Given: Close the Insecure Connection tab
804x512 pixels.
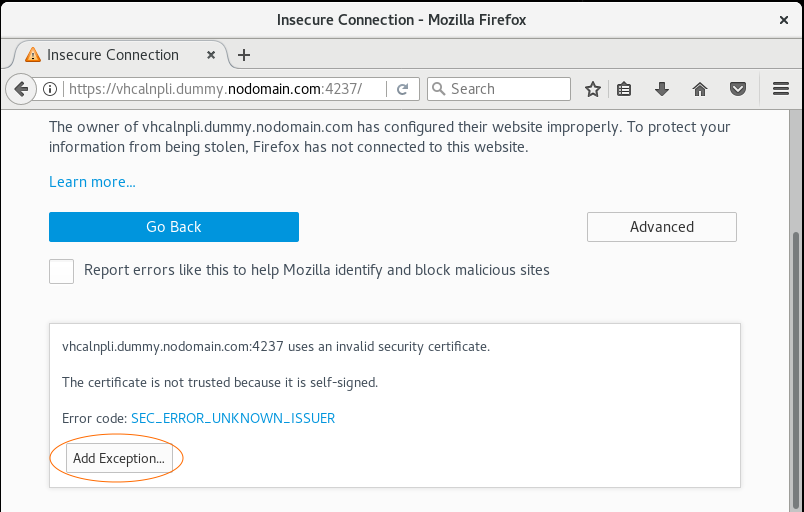Looking at the screenshot, I should click(211, 55).
